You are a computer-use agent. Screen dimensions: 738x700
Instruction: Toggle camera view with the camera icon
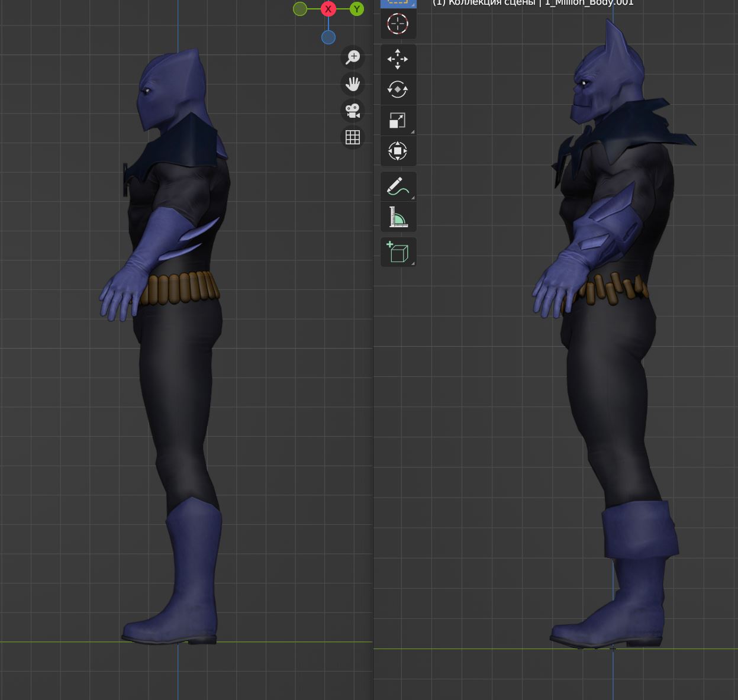[x=353, y=111]
